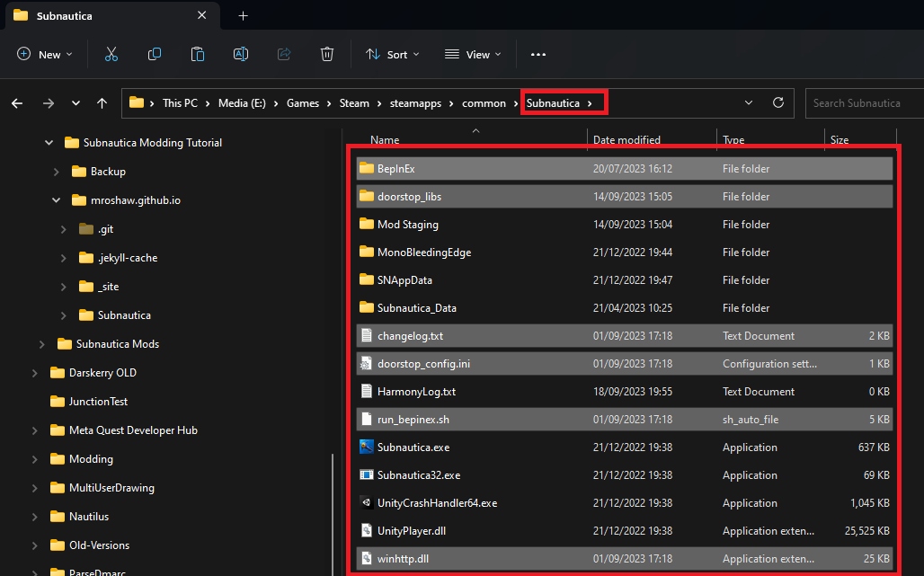This screenshot has width=924, height=576.
Task: Click the Cut scissors icon
Action: [x=111, y=55]
